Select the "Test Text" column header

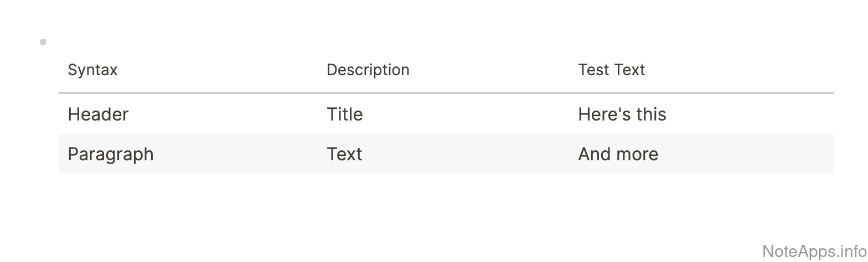611,70
